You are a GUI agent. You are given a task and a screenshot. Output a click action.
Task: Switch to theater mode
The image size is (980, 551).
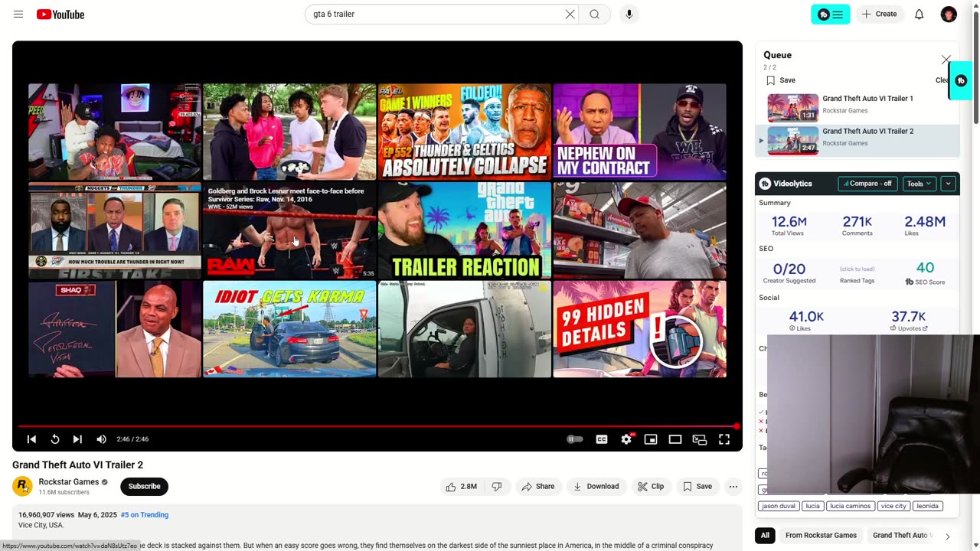(x=675, y=439)
